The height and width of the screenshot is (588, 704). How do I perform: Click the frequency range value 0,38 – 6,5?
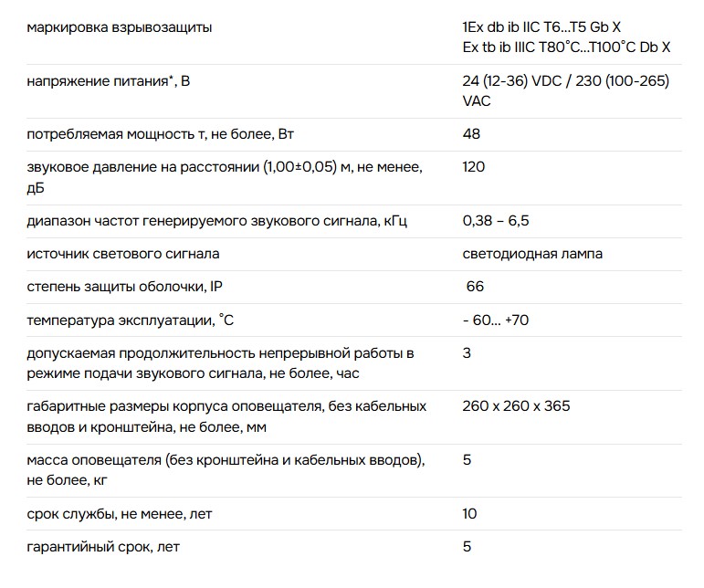(x=496, y=221)
